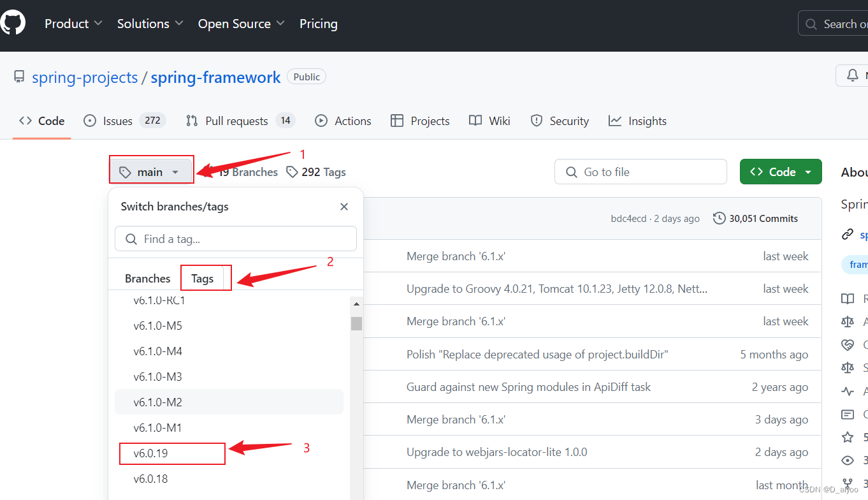Click the notification bell icon
Image resolution: width=868 pixels, height=500 pixels.
click(x=852, y=75)
